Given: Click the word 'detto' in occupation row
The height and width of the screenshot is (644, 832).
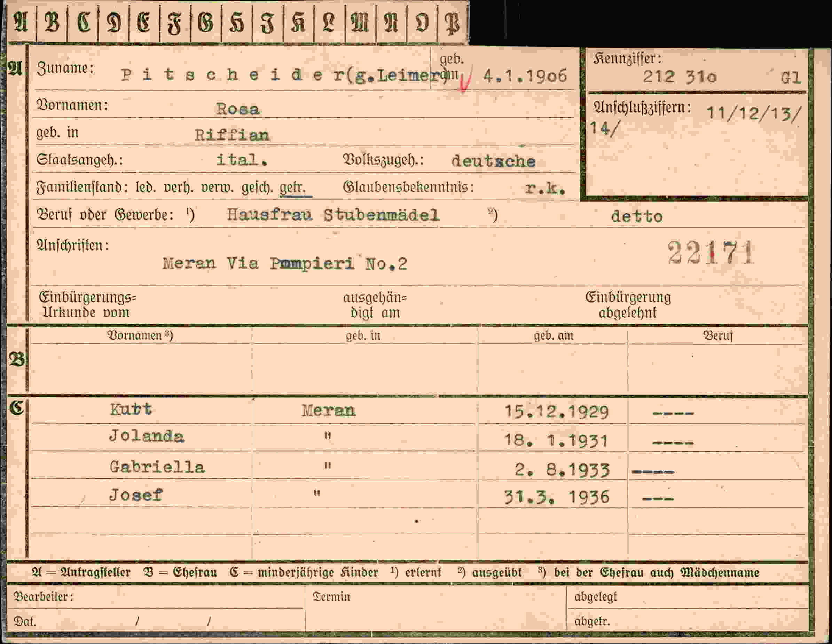Looking at the screenshot, I should pos(637,217).
